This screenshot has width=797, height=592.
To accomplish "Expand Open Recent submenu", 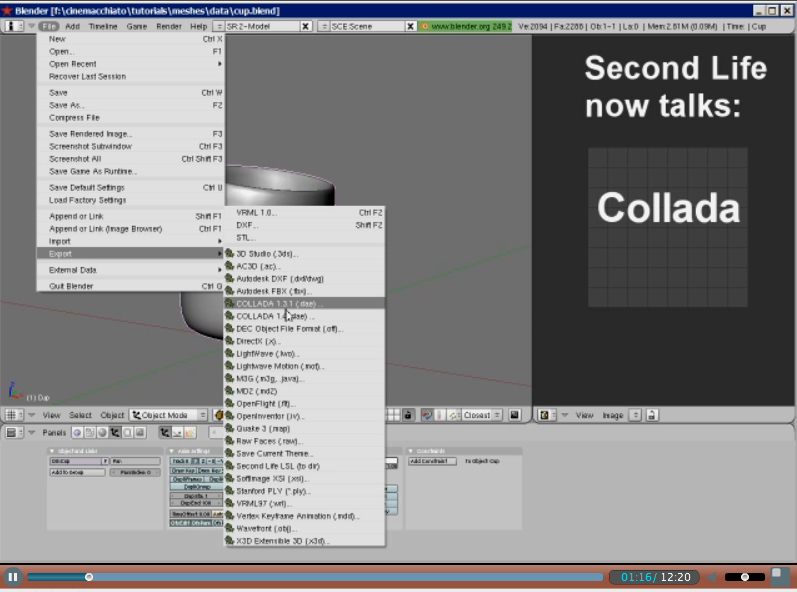I will 131,64.
